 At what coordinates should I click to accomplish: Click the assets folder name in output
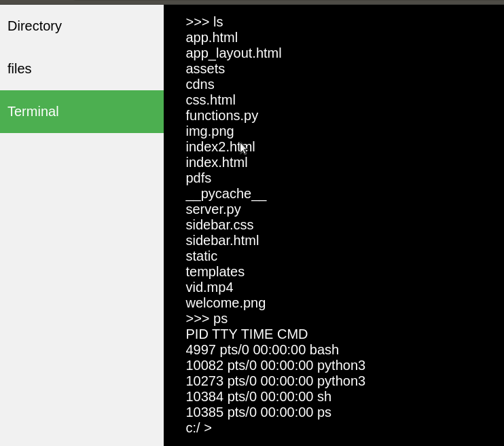click(x=205, y=69)
